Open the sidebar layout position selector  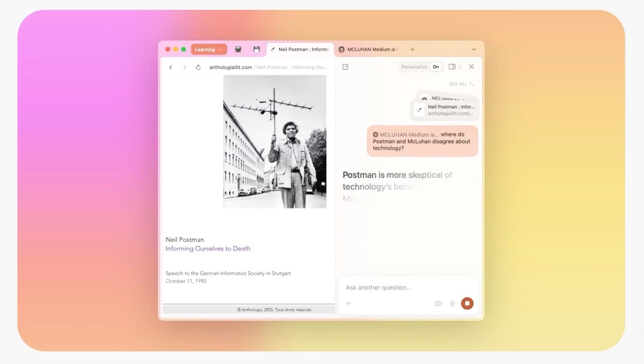455,67
